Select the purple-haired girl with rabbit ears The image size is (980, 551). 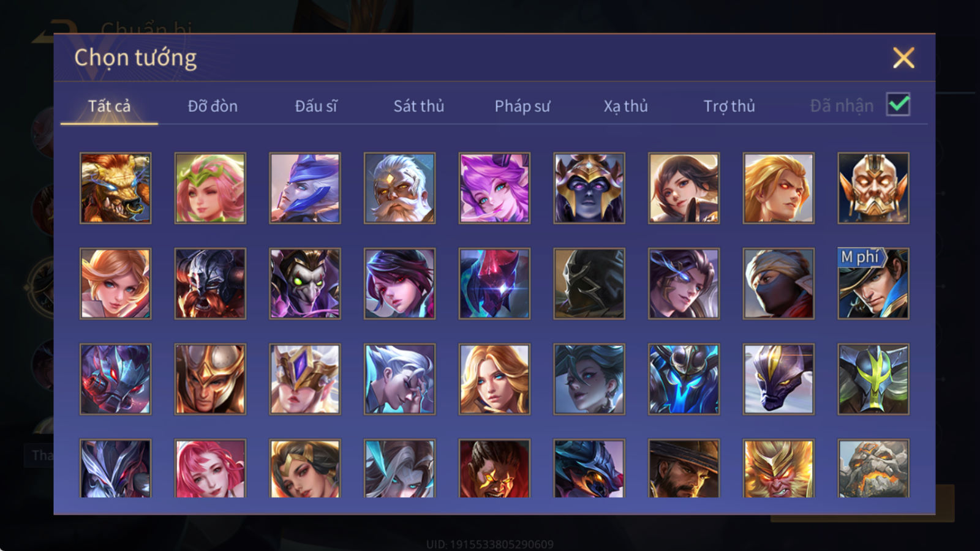(x=494, y=188)
